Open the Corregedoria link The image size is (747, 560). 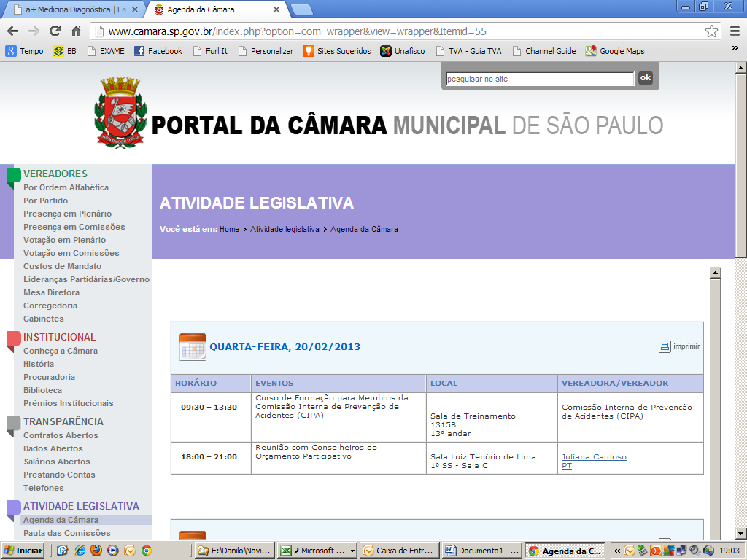click(x=50, y=306)
